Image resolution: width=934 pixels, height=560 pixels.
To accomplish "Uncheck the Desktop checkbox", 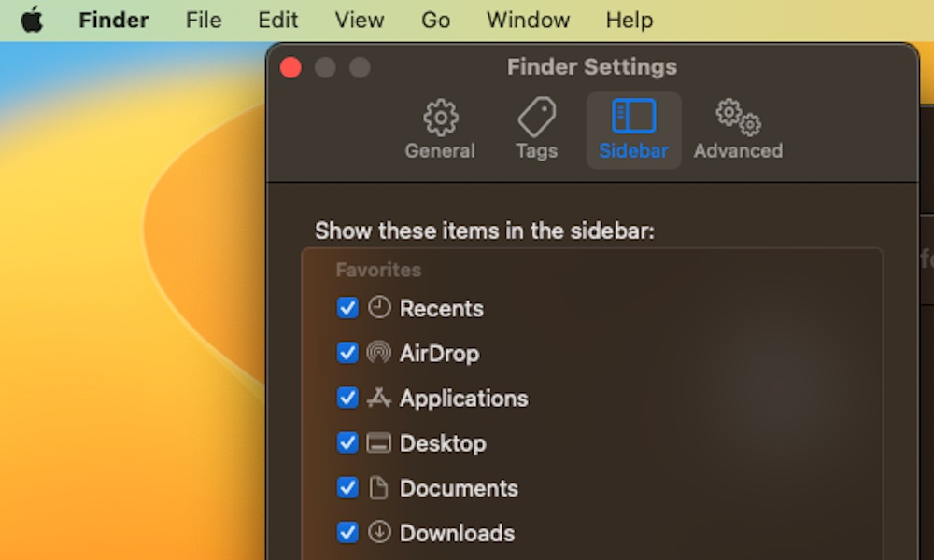I will click(347, 442).
